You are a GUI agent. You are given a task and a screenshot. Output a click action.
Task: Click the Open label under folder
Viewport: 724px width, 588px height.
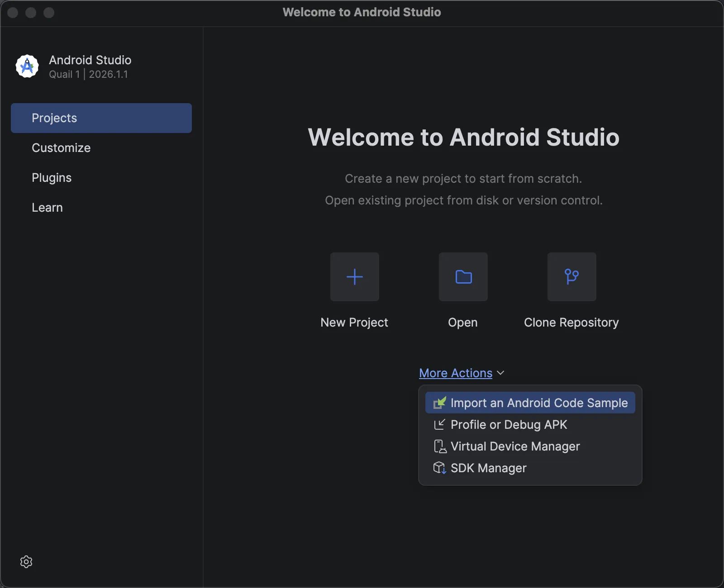click(x=463, y=322)
